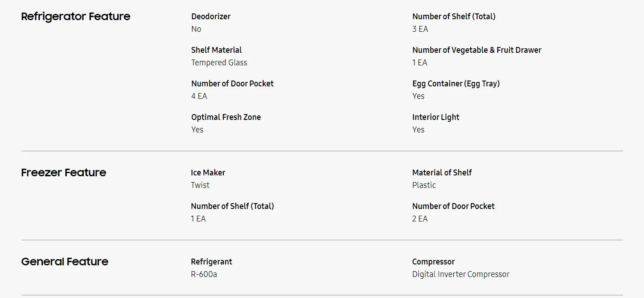Click the Egg Container (Egg Tray) label

point(456,84)
